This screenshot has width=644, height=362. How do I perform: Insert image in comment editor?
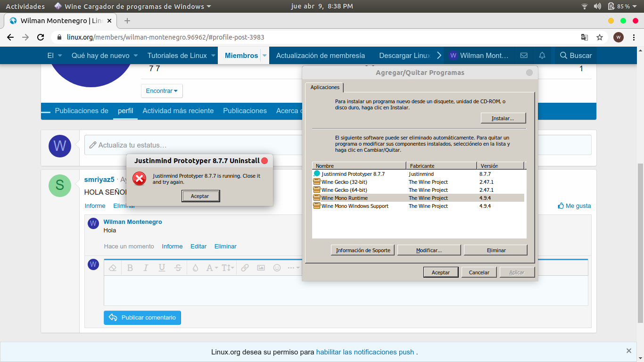(x=261, y=268)
